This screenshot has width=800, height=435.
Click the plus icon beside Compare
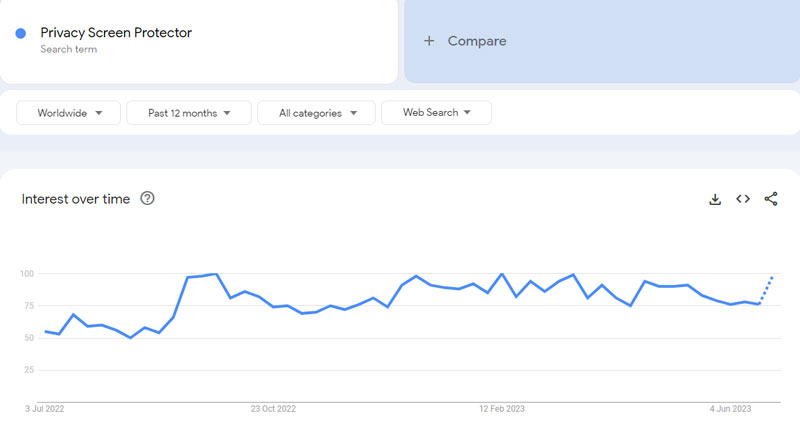[x=429, y=41]
